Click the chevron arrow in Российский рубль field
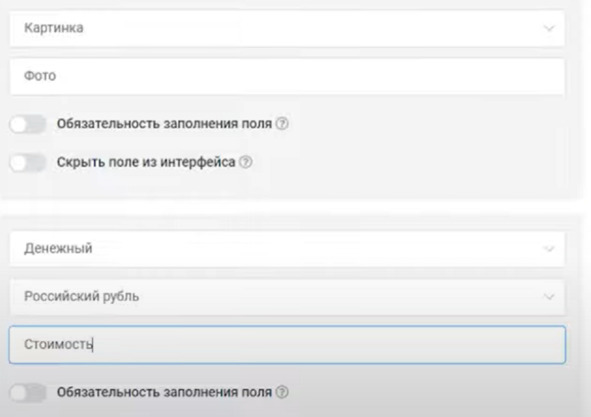 [549, 297]
